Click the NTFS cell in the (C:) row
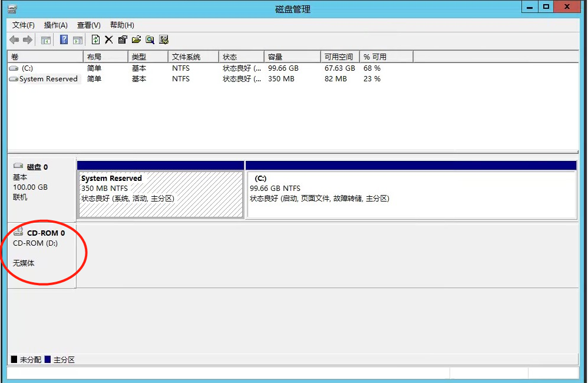 coord(181,68)
